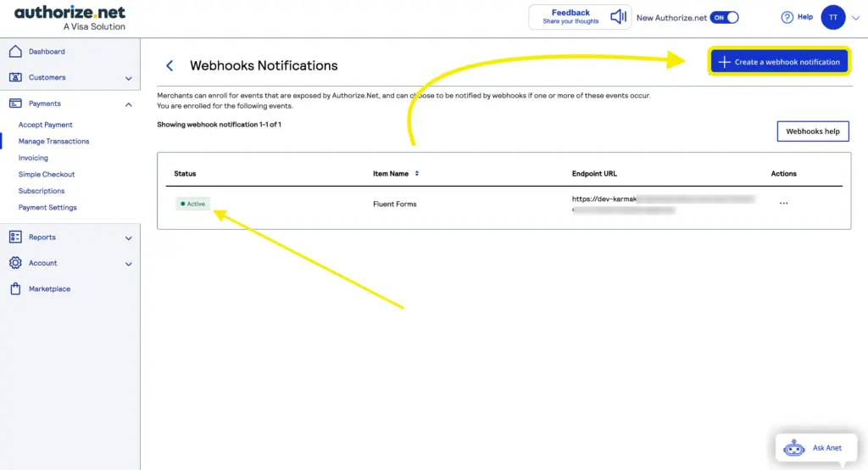The height and width of the screenshot is (470, 868).
Task: Click the Endpoint URL column header
Action: (594, 173)
